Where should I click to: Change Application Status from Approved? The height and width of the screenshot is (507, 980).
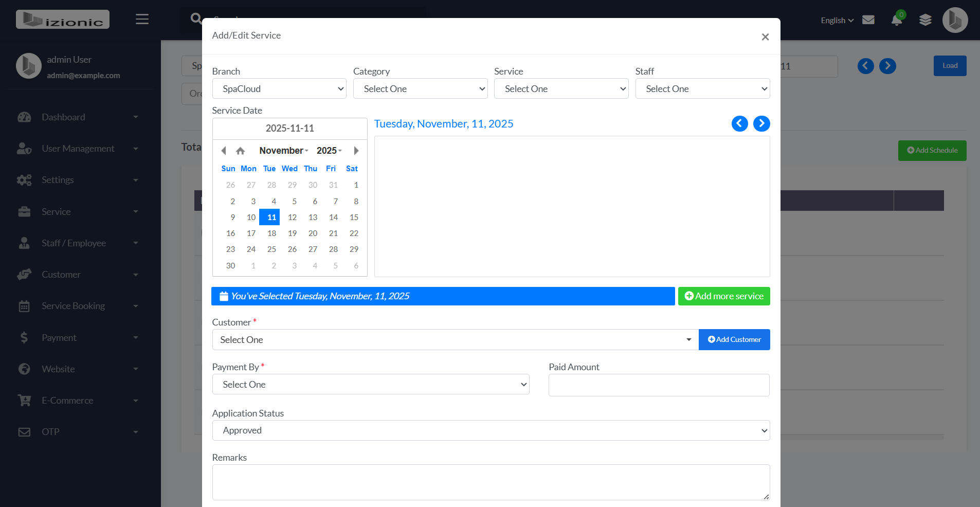click(491, 430)
